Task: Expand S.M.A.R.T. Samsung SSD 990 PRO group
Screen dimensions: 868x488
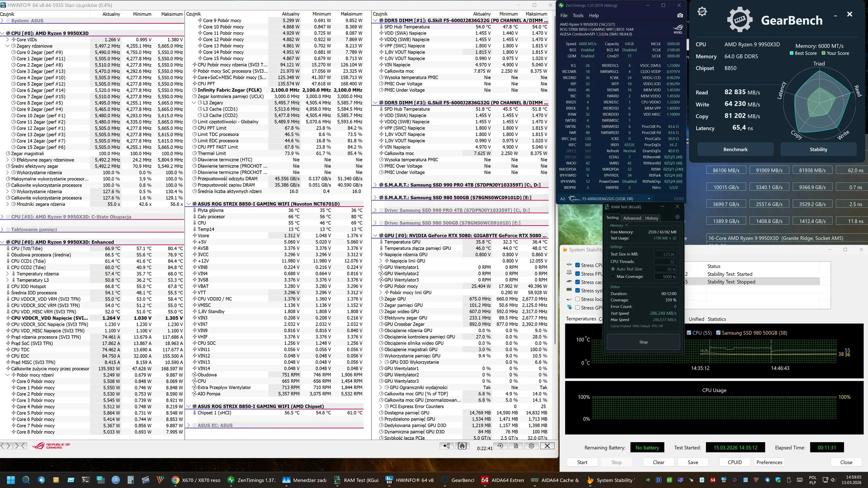Action: (x=375, y=185)
